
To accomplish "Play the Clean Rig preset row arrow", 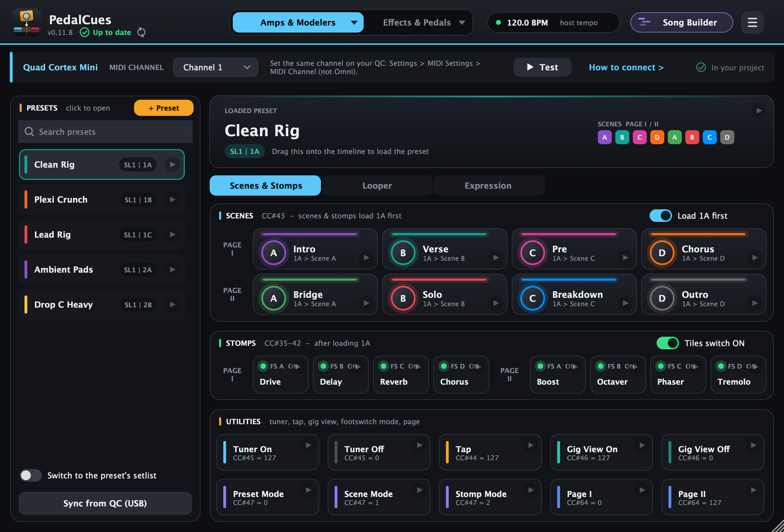I will (x=172, y=164).
